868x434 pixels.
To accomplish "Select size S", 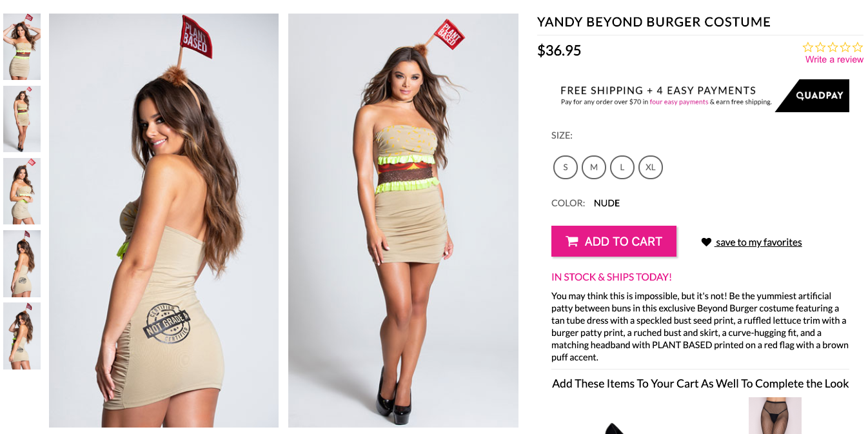I will (x=566, y=167).
